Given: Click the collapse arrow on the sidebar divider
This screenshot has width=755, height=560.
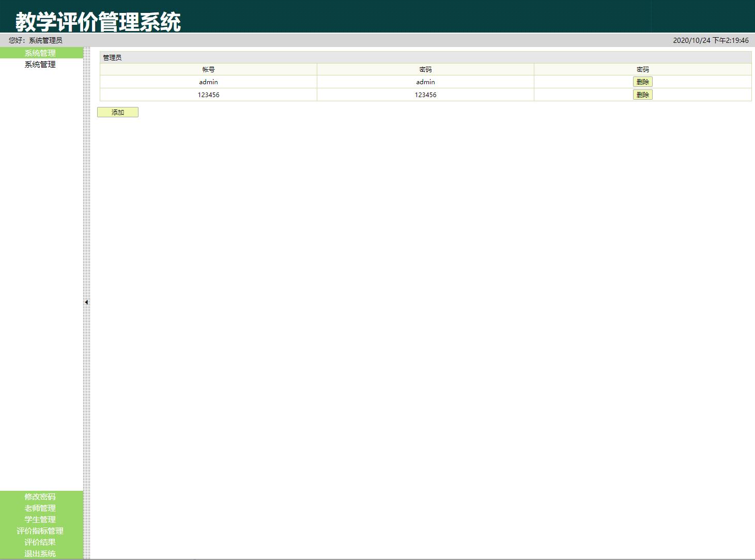Looking at the screenshot, I should 86,302.
